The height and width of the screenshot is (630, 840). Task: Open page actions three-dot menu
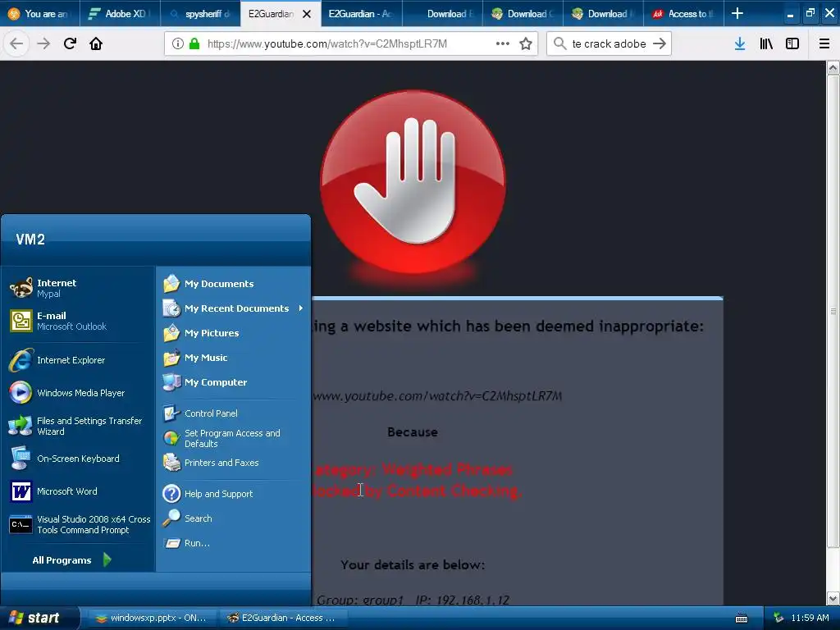coord(503,44)
